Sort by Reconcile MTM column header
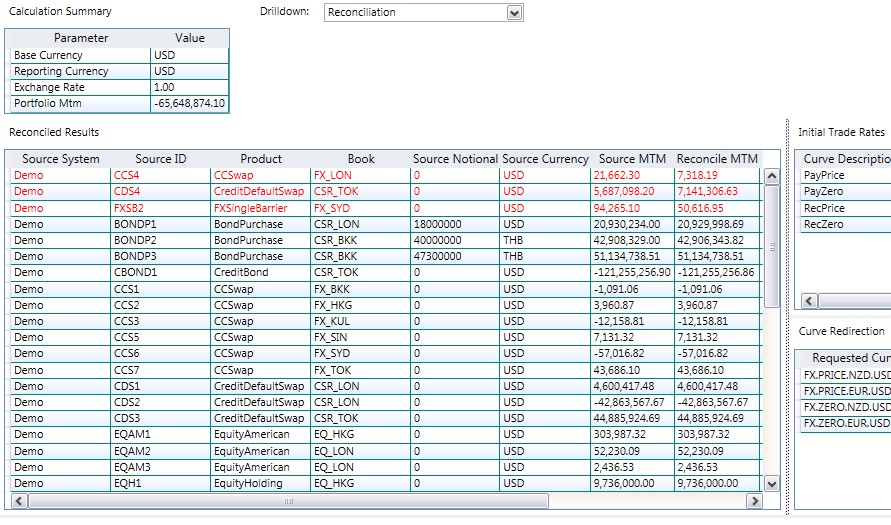 click(x=717, y=159)
